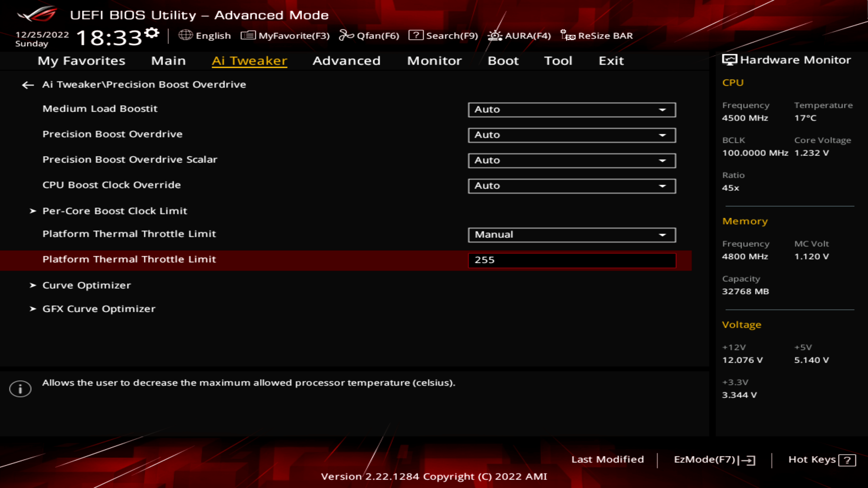Edit the thermal limit value 255
Screen dimensions: 868x488
click(571, 260)
